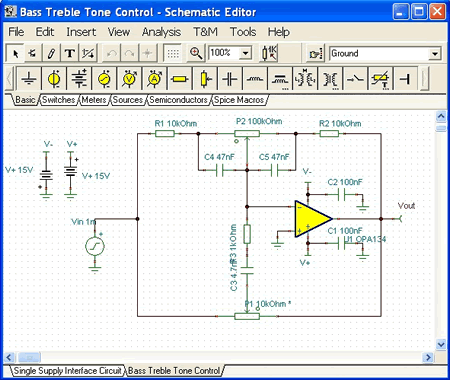Select the Vin signal generator symbol

point(95,246)
